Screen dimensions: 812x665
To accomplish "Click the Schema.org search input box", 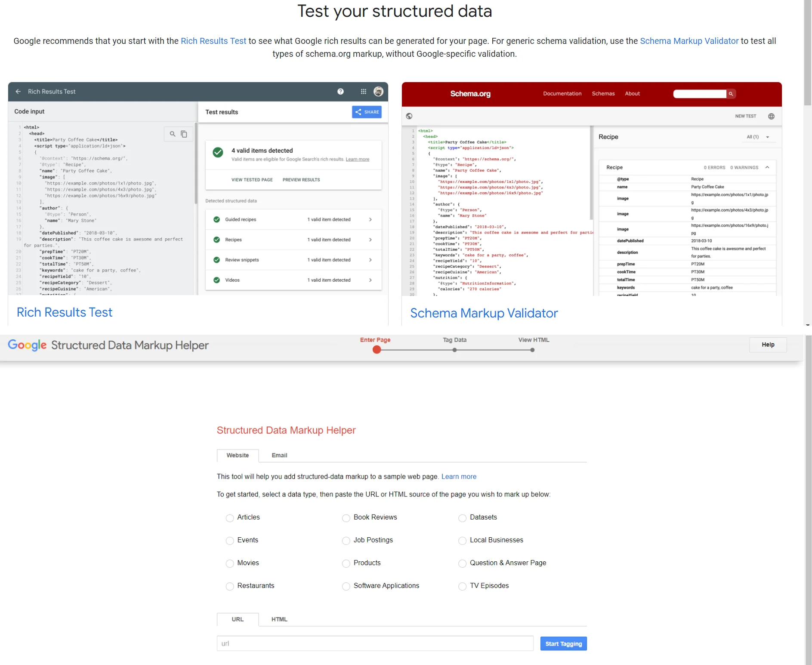I will point(700,94).
